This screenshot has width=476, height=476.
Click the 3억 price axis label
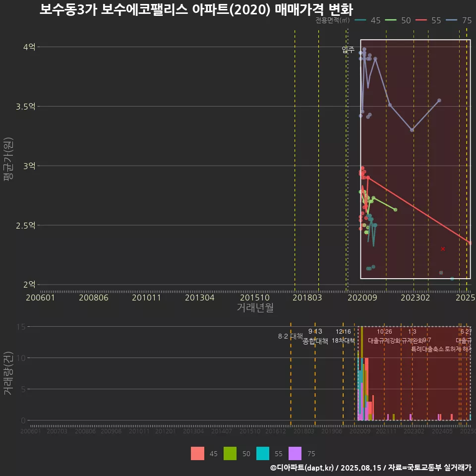pyautogui.click(x=29, y=166)
